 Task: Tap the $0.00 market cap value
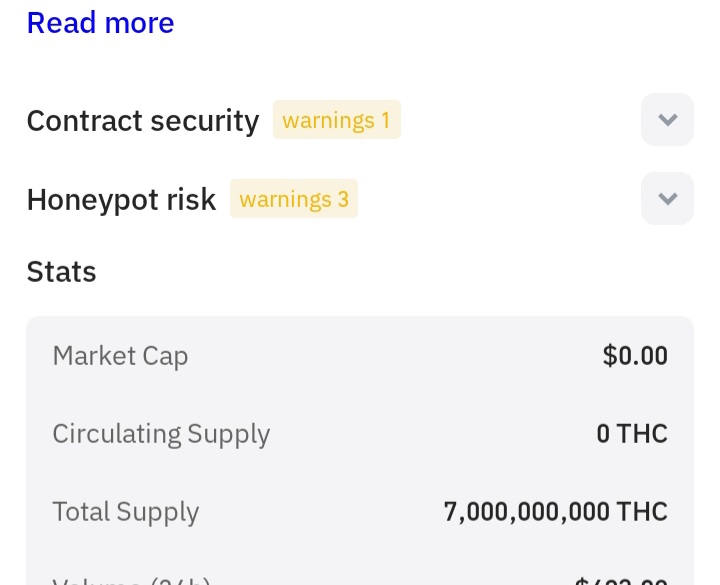tap(635, 355)
